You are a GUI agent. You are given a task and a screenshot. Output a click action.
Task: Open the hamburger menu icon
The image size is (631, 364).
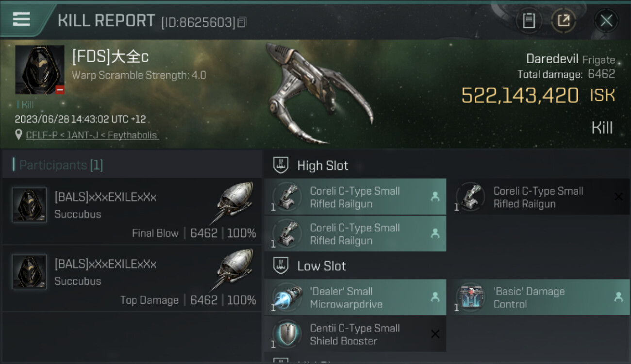pyautogui.click(x=21, y=19)
